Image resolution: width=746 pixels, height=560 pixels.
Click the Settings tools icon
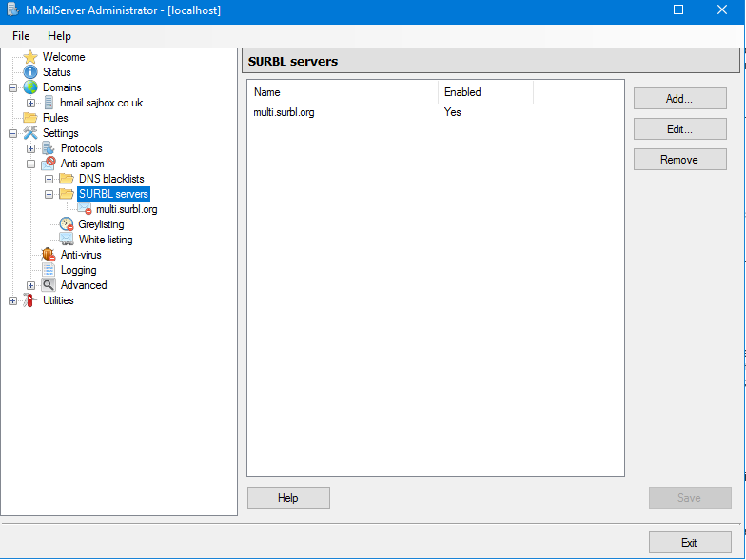point(30,133)
